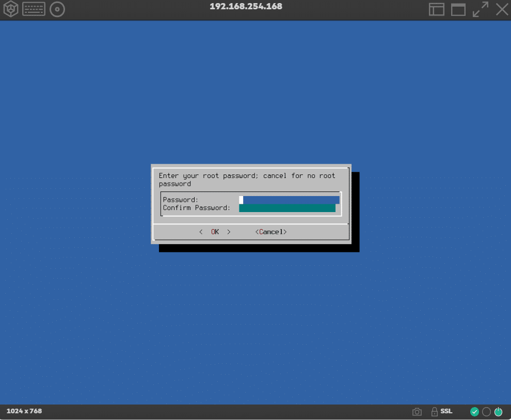Open the virtual keyboard icon
Viewport: 511px width, 420px height.
click(34, 9)
